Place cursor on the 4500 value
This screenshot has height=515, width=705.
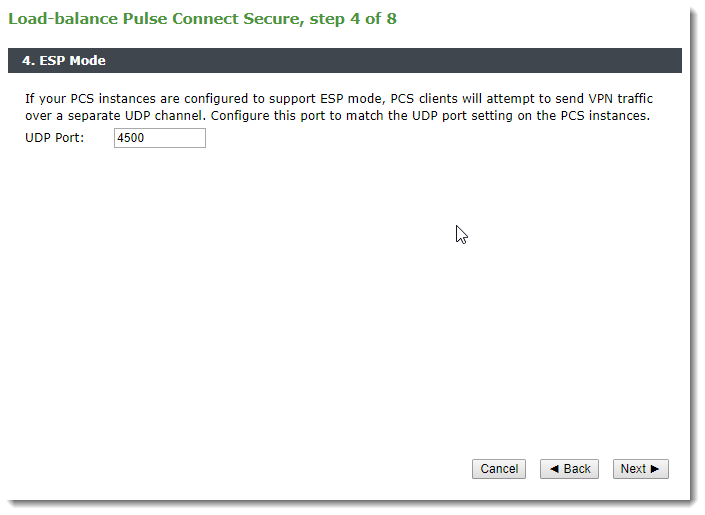(130, 138)
